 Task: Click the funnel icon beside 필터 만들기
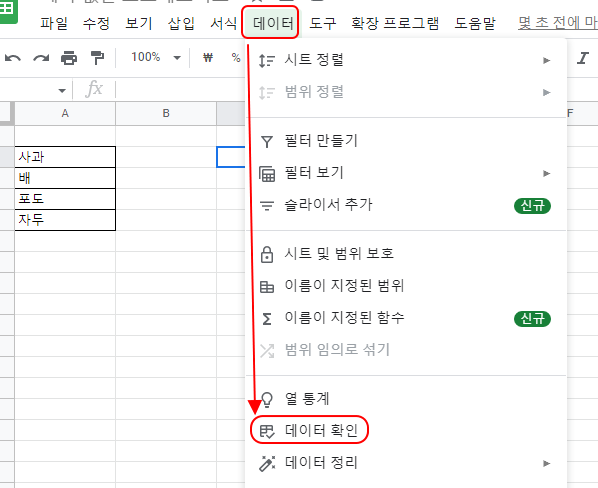coord(267,142)
